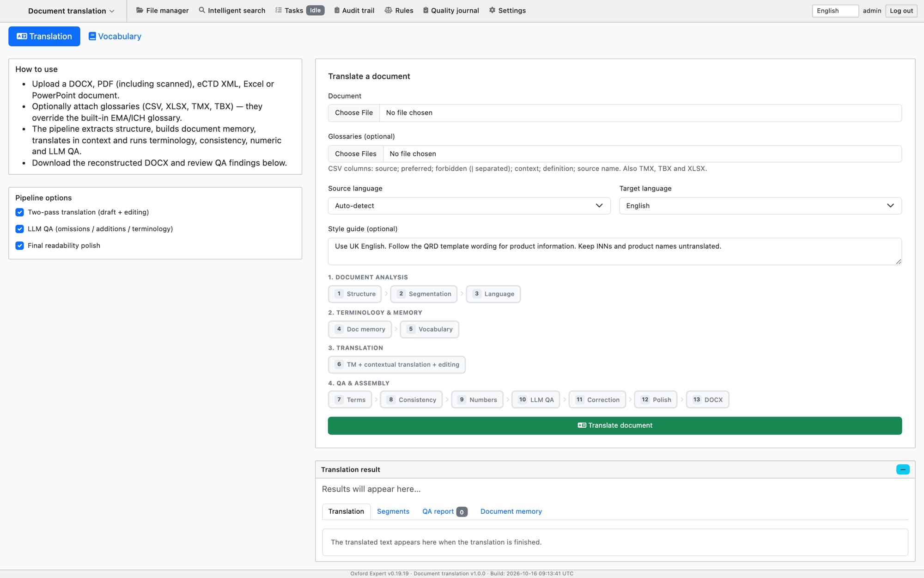924x578 pixels.
Task: Click pipeline step 4 Doc memory
Action: click(x=360, y=329)
